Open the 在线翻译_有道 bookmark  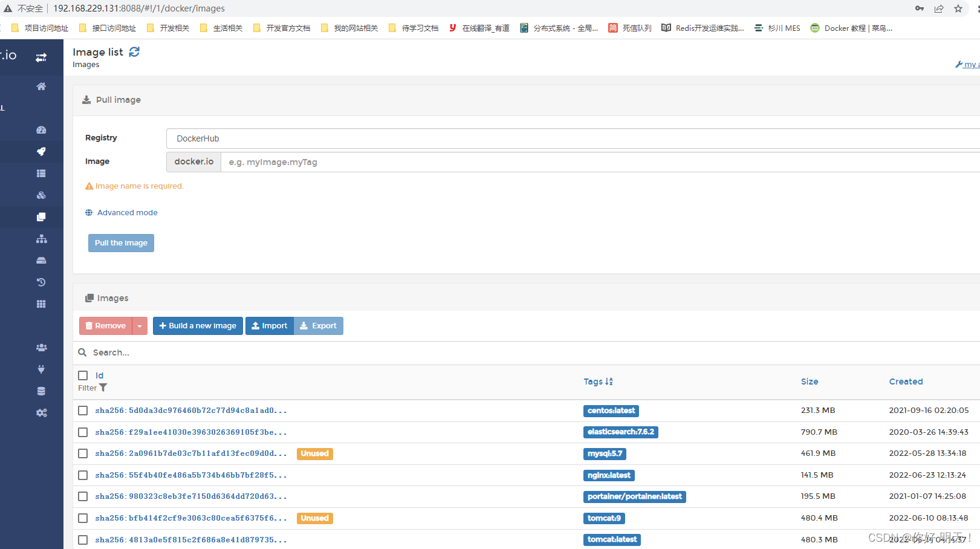click(479, 28)
